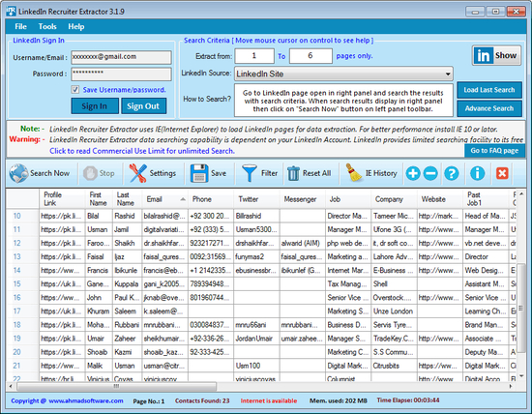The width and height of the screenshot is (532, 414).
Task: Open Commercial Use Limit link
Action: (x=142, y=151)
